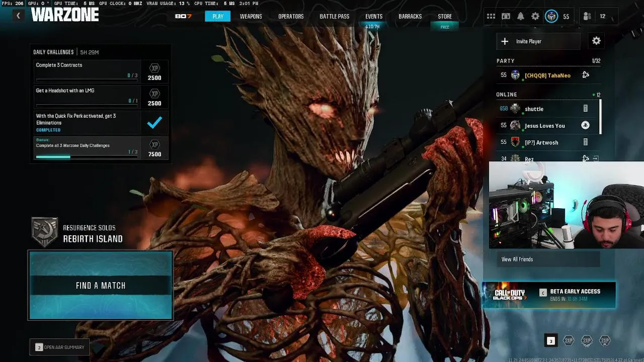This screenshot has width=644, height=362.
Task: Click the Rez join icon
Action: pos(596,158)
